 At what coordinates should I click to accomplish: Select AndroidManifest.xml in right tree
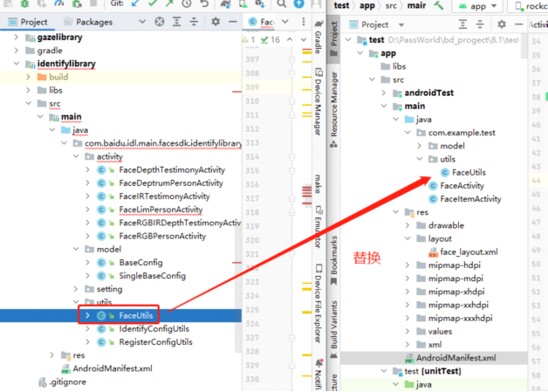(456, 358)
